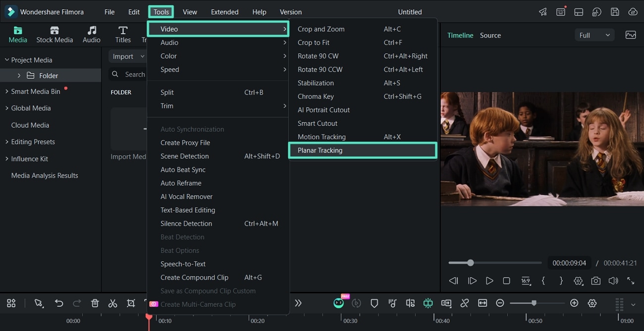644x331 pixels.
Task: Open the View menu
Action: pos(190,12)
